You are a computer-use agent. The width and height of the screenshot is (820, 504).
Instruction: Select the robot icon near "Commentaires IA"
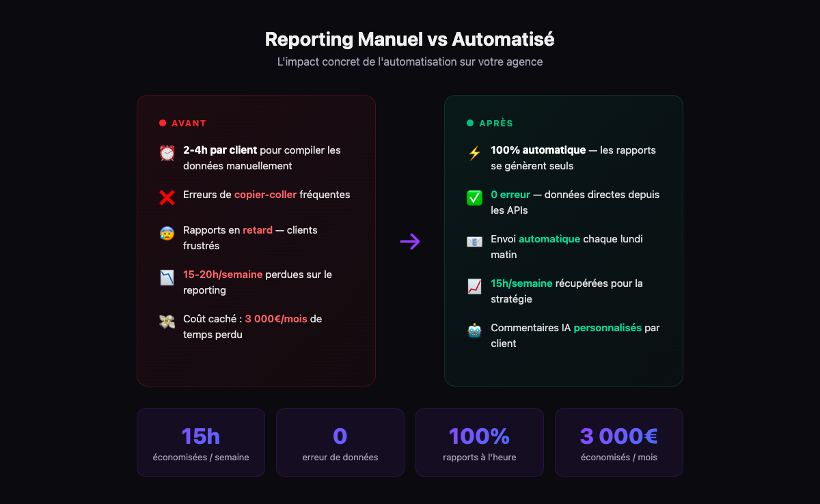pyautogui.click(x=474, y=330)
